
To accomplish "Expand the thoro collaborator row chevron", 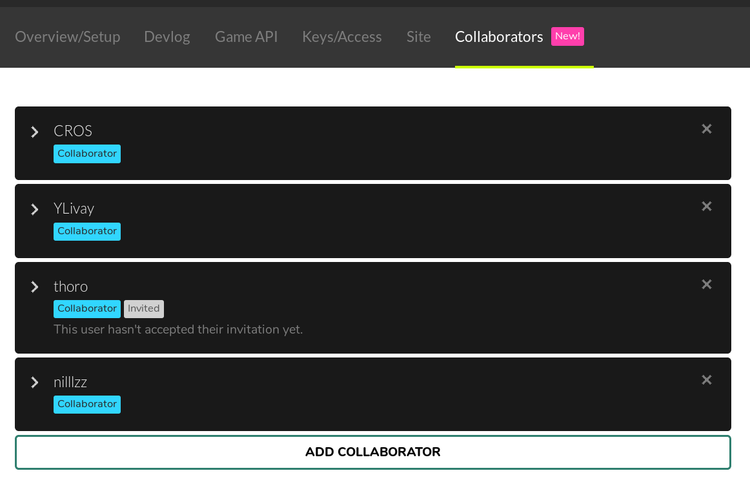I will [34, 287].
